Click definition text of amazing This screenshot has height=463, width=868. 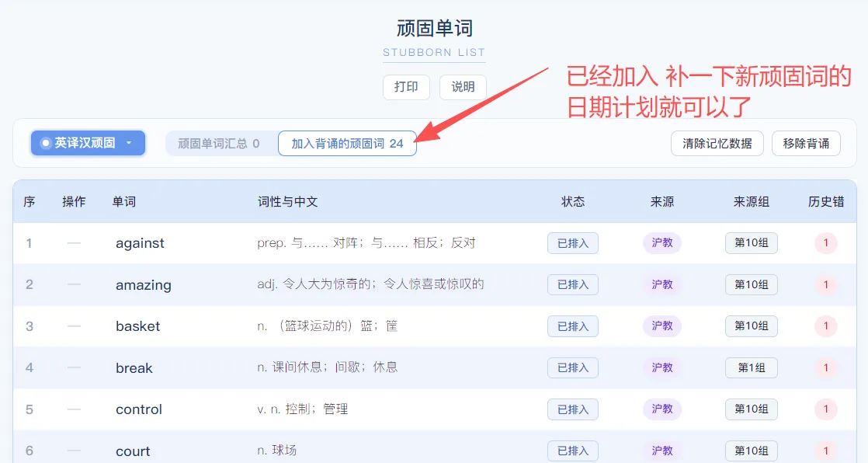370,284
